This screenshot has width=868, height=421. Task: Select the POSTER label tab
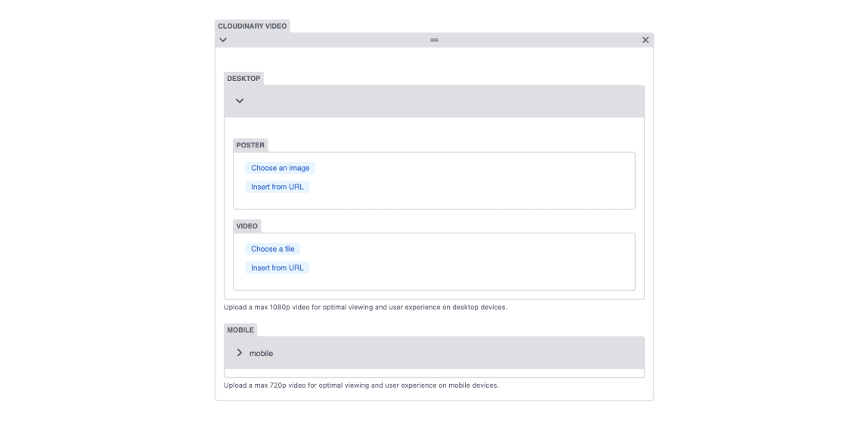(x=250, y=145)
